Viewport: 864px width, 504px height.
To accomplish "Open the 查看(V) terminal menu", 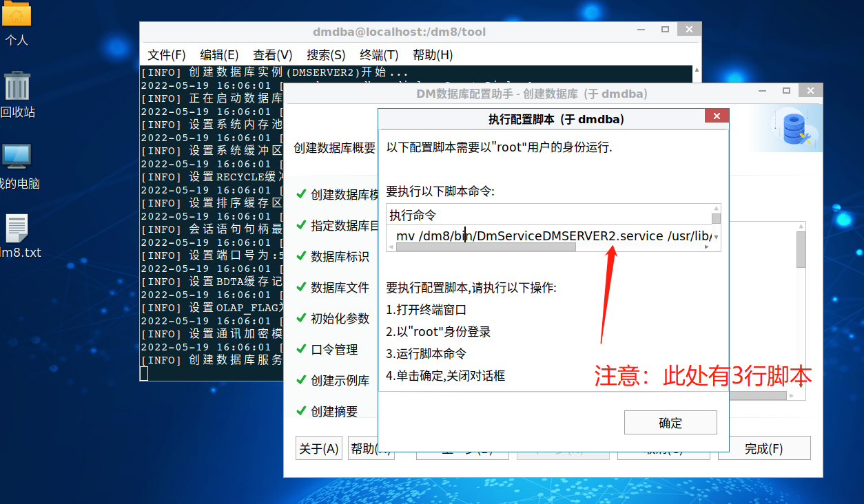I will tap(273, 55).
